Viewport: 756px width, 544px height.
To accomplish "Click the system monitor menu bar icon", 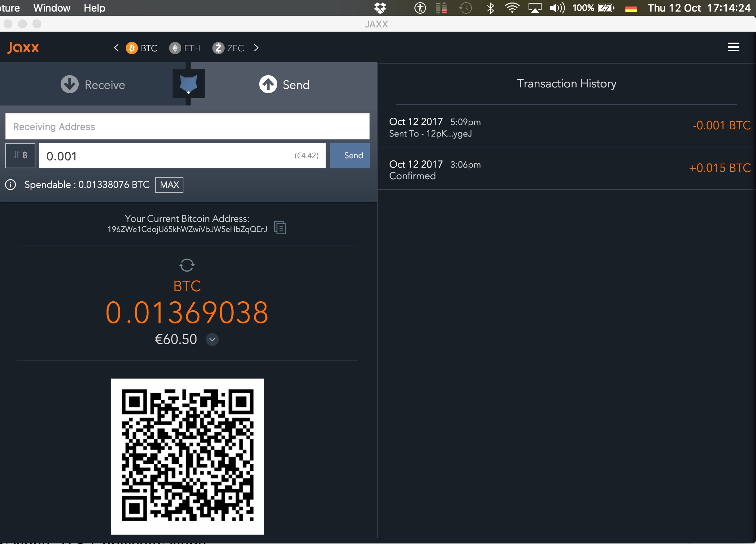I will pos(441,8).
